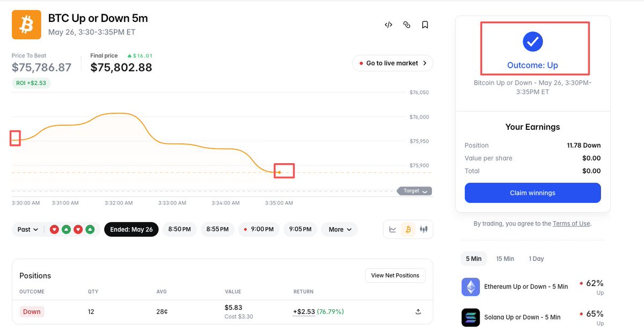
Task: Select the Ended: May 26 pill
Action: [x=131, y=229]
